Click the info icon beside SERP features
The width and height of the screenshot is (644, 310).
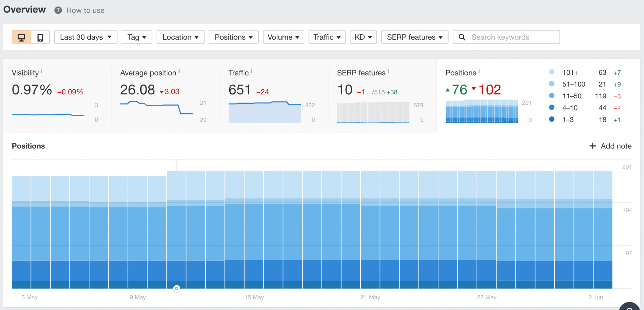[388, 70]
